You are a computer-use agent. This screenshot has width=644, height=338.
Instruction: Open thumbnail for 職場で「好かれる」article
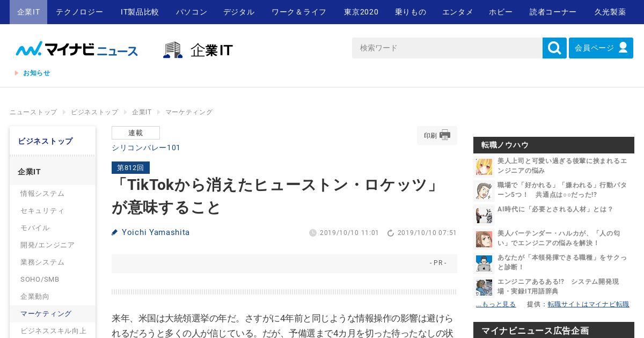[x=484, y=190]
